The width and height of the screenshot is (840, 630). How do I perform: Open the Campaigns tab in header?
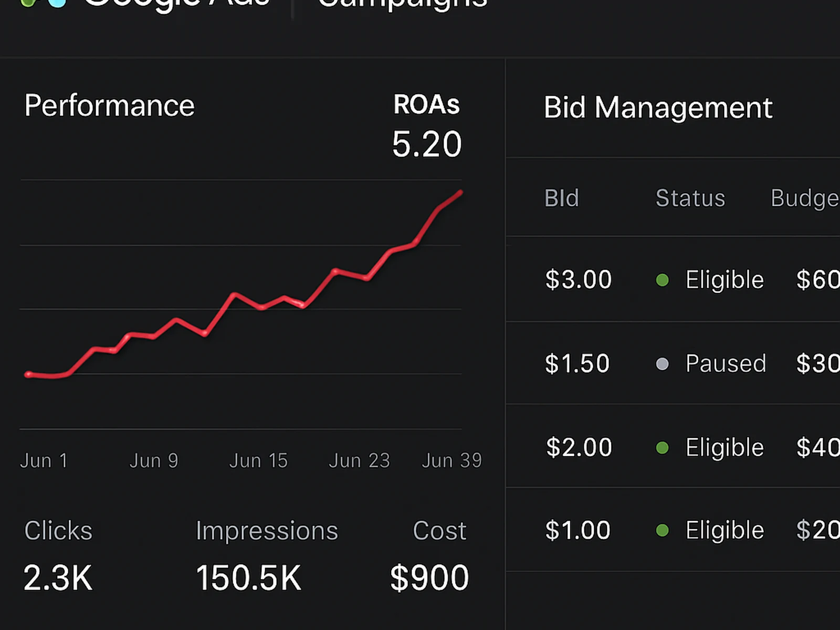(x=403, y=3)
